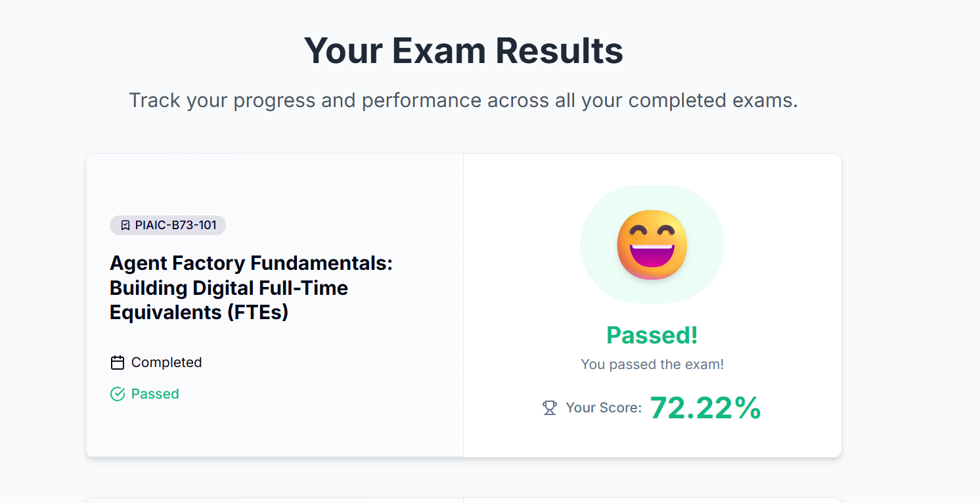Click the green Passed status text on the left
This screenshot has width=980, height=503.
coord(155,394)
